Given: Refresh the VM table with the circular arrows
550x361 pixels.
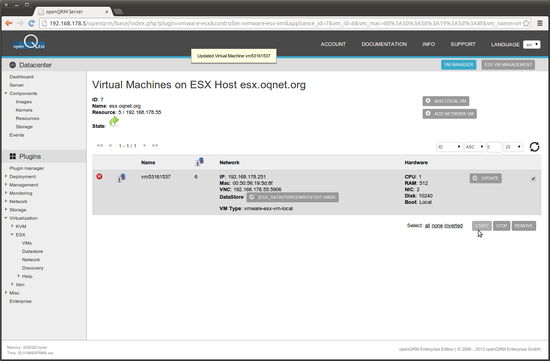Looking at the screenshot, I should pyautogui.click(x=534, y=147).
